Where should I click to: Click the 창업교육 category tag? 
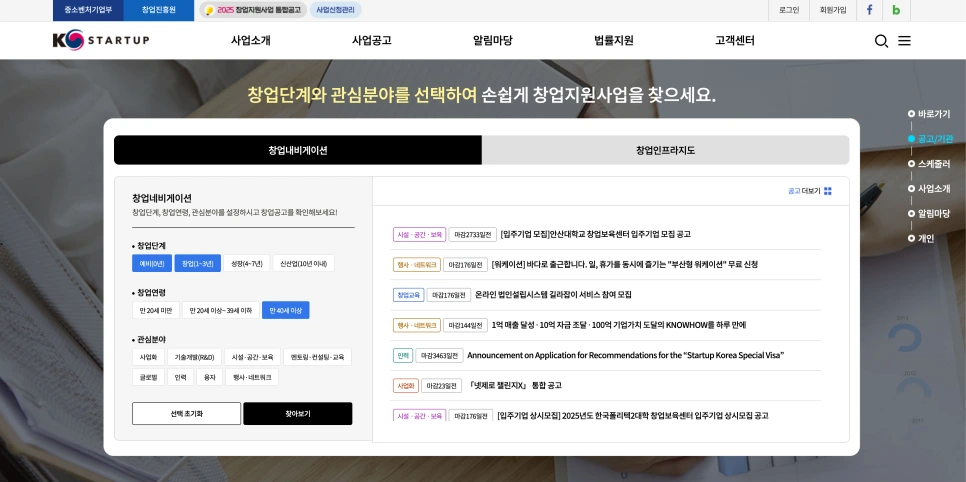[408, 295]
